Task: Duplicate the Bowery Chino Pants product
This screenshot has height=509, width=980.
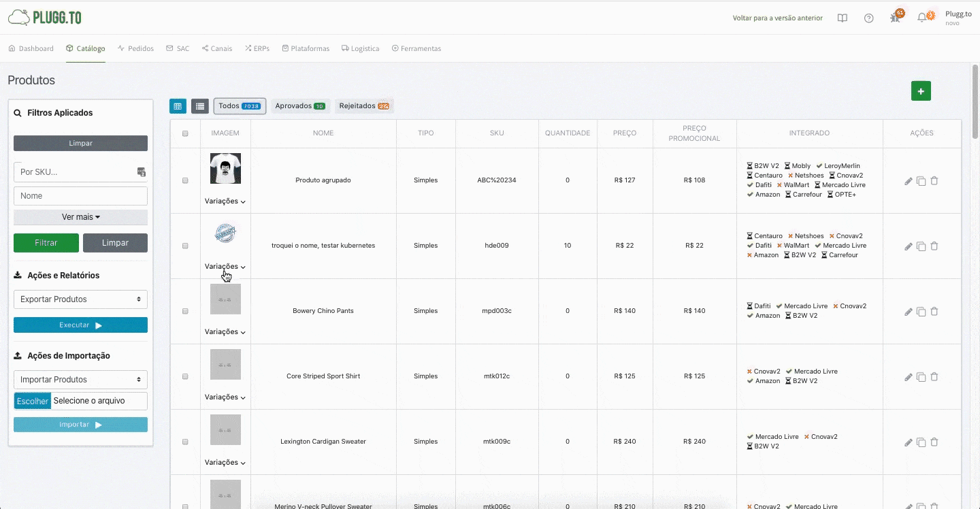Action: [x=921, y=312]
